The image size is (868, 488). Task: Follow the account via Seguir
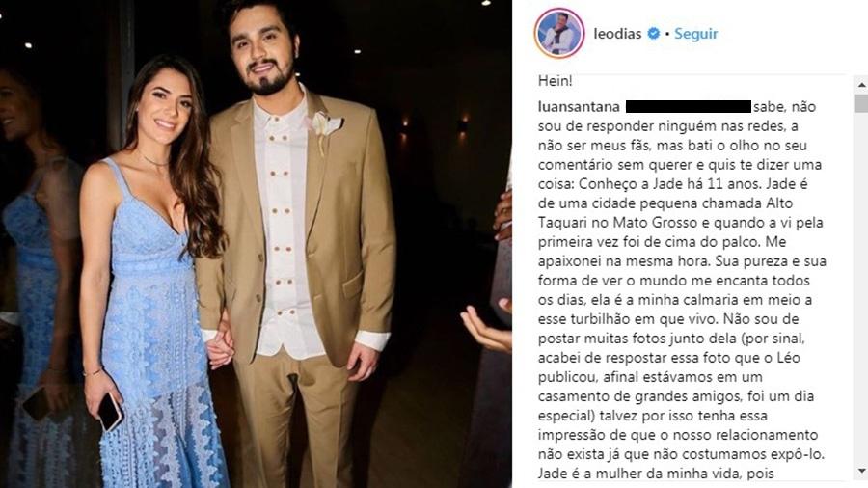pos(695,33)
